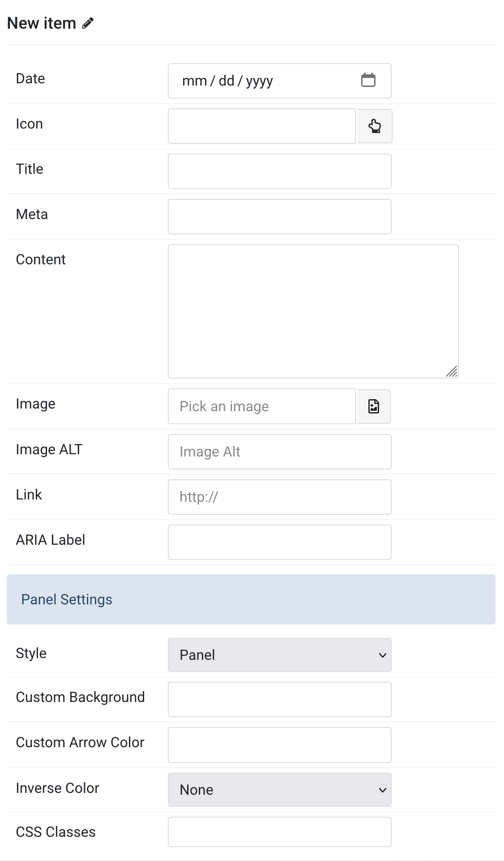Select the Meta text field
Viewport: 504px width, 861px height.
tap(280, 217)
